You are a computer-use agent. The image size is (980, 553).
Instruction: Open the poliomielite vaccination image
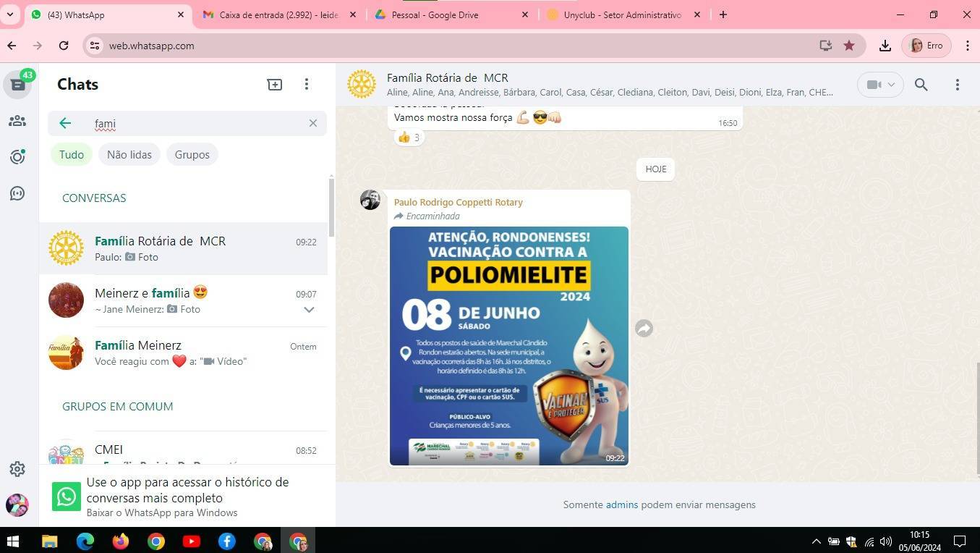pyautogui.click(x=508, y=346)
